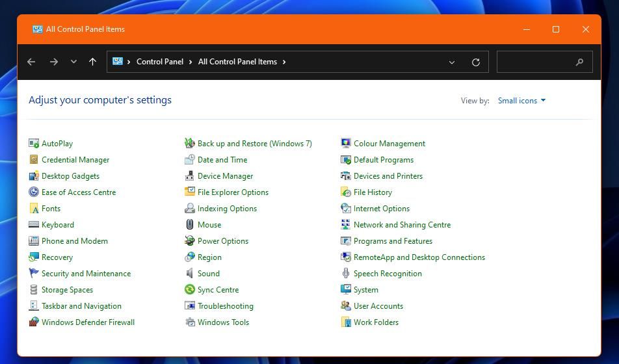This screenshot has width=619, height=364.
Task: Select Control Panel breadcrumb segment
Action: [160, 62]
